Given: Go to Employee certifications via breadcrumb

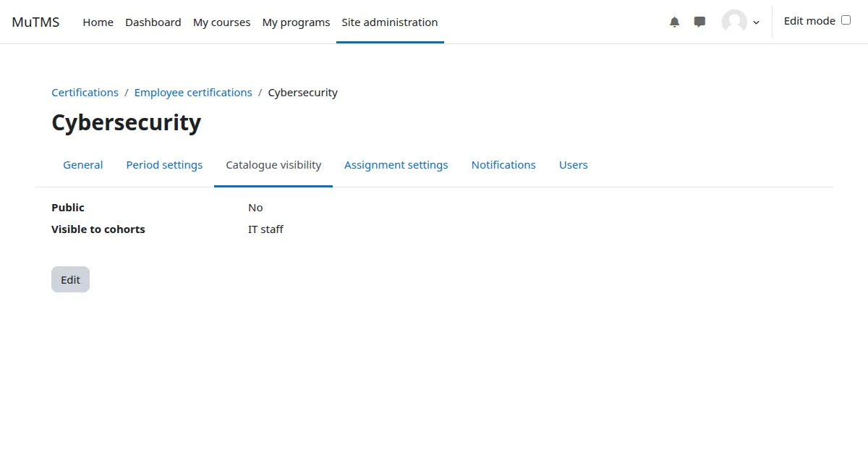Looking at the screenshot, I should 193,92.
